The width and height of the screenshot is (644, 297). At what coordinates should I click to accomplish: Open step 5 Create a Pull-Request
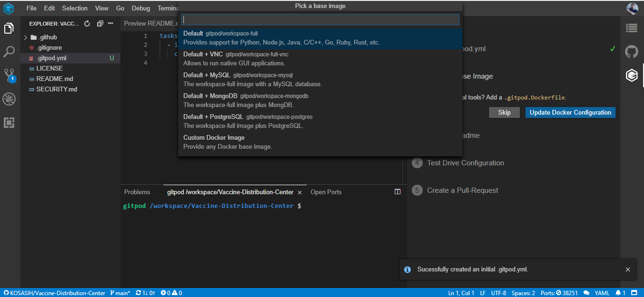[455, 190]
